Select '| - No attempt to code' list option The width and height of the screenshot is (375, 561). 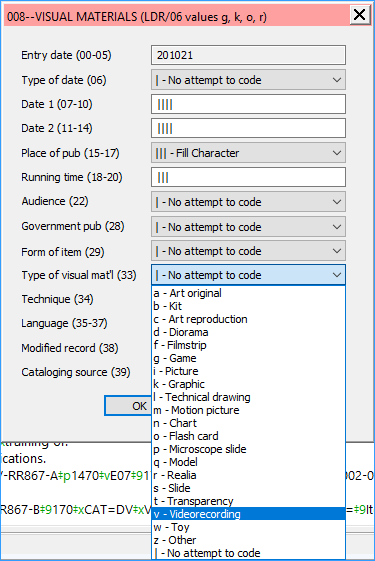[248, 553]
